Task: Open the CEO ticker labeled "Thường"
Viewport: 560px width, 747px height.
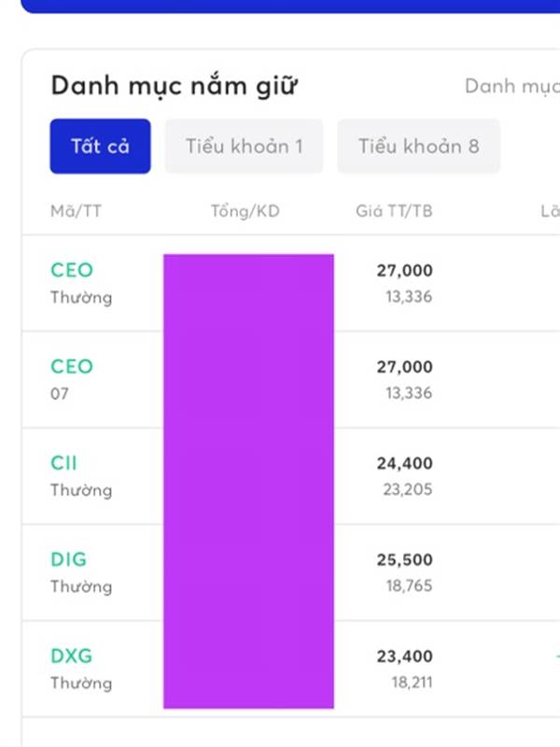Action: tap(72, 271)
